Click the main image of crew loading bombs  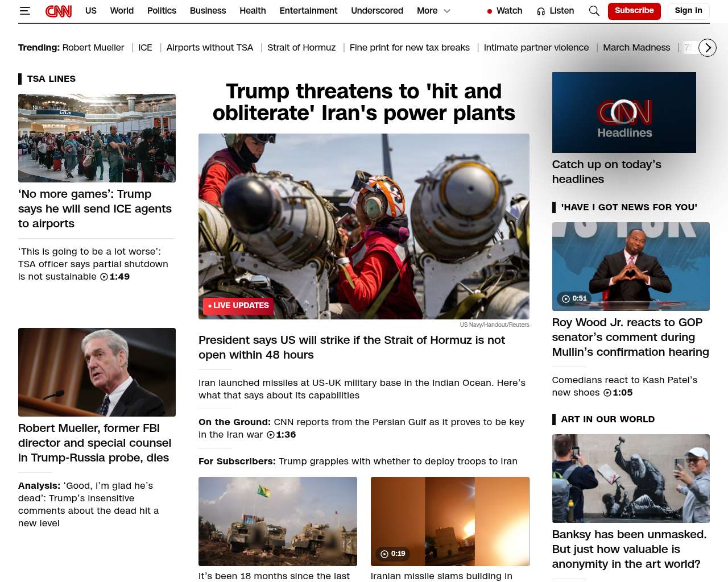364,226
